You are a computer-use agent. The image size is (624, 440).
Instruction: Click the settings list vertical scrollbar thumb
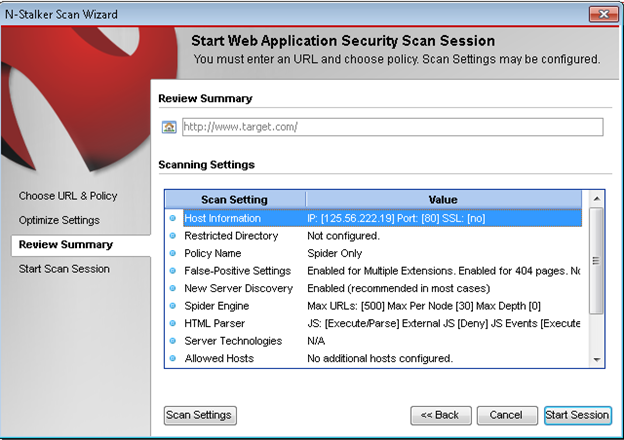[596, 258]
